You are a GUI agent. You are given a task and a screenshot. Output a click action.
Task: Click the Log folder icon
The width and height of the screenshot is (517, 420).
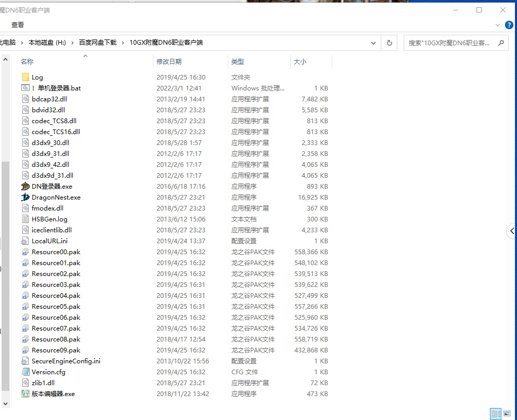(x=25, y=77)
